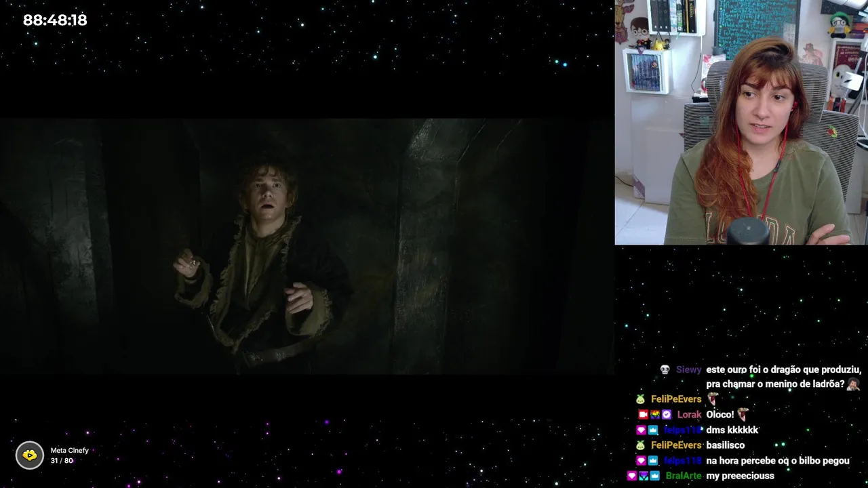Open felps118 username on "na hora percebe" row
The image size is (868, 488).
point(683,461)
